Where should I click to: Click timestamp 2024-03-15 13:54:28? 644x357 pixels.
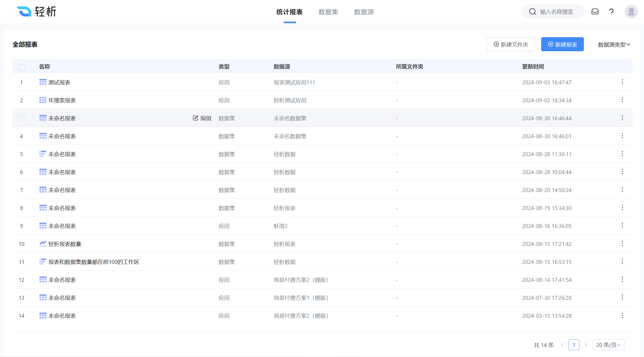tap(547, 316)
